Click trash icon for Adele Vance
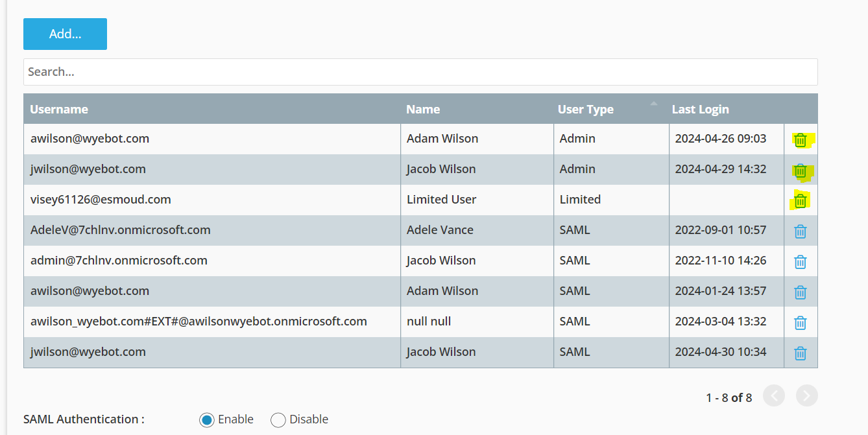 click(801, 231)
